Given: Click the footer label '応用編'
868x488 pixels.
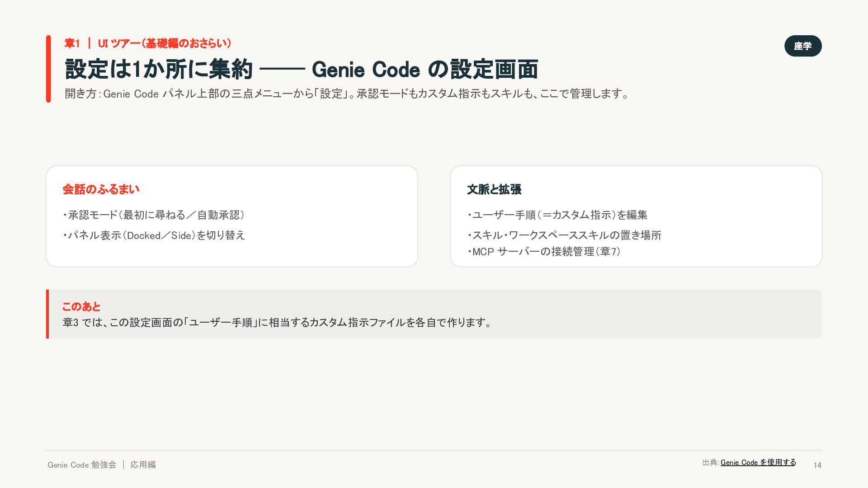Looking at the screenshot, I should tap(143, 465).
